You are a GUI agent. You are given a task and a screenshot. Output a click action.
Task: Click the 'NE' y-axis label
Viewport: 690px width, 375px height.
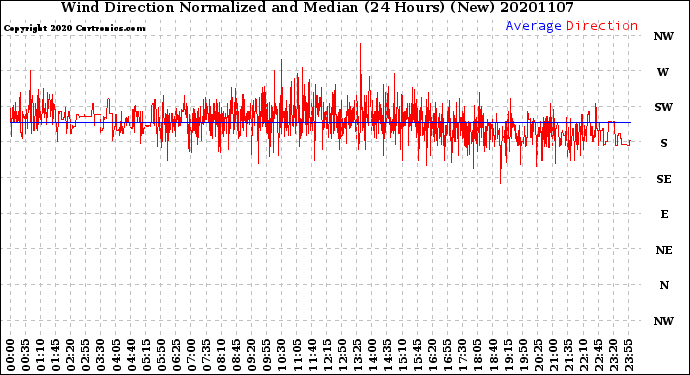tap(664, 250)
